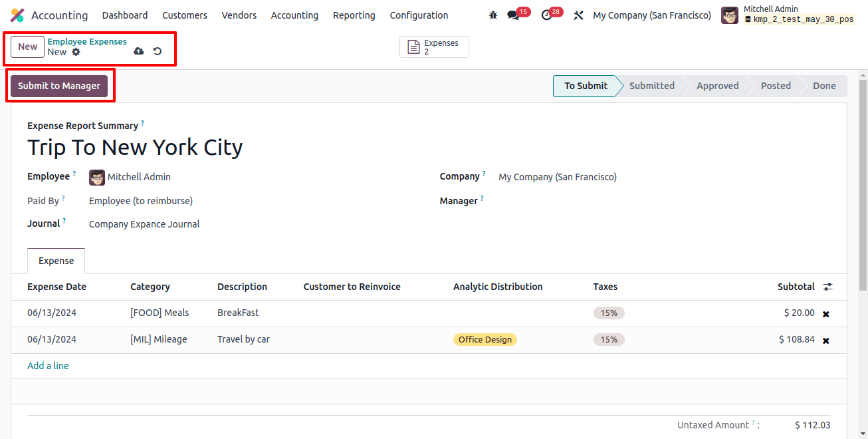Open the Dashboard menu
Viewport: 868px width, 439px height.
tap(125, 15)
